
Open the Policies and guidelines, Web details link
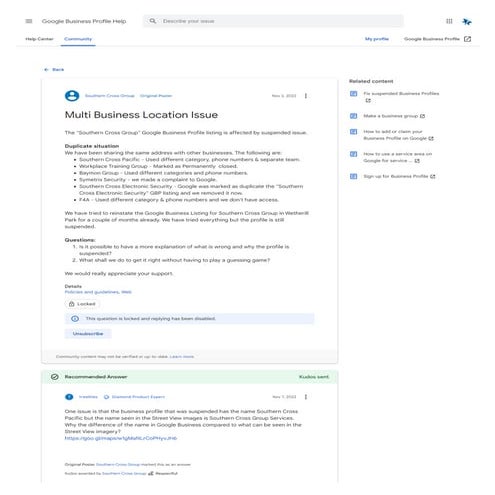point(98,292)
